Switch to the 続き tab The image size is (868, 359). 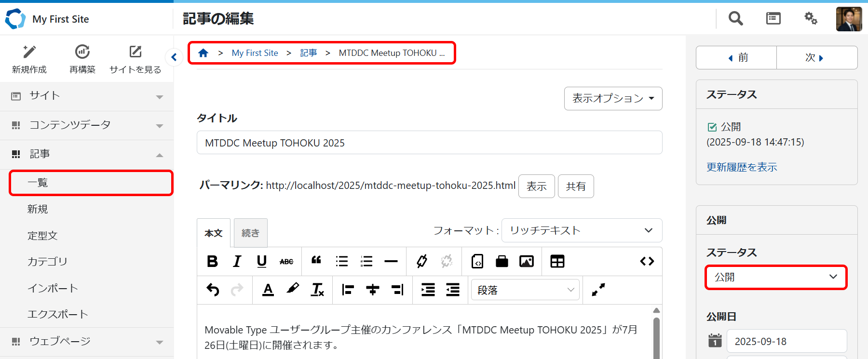(x=250, y=233)
